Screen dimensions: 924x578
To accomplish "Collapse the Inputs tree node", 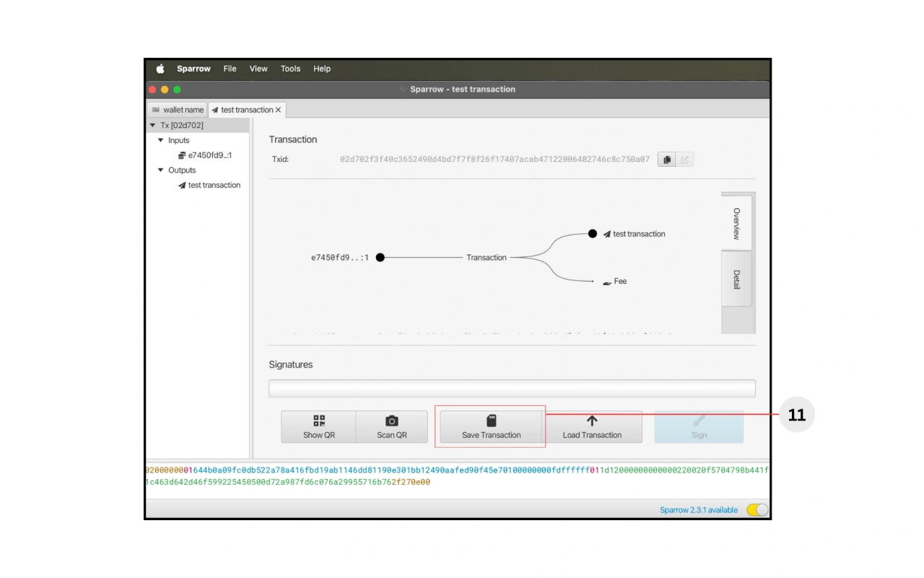I will tap(160, 140).
